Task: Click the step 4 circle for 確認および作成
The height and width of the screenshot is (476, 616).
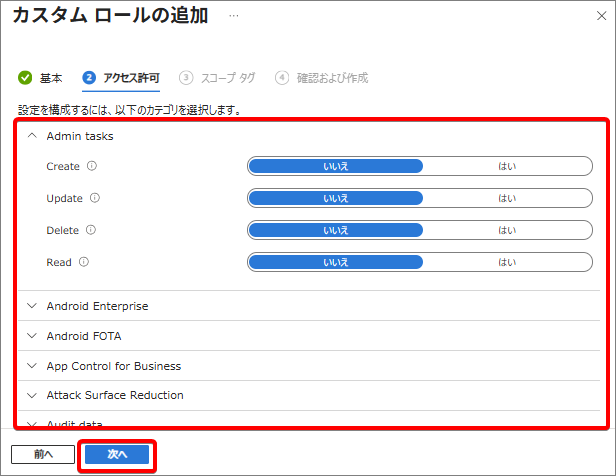Action: click(282, 77)
